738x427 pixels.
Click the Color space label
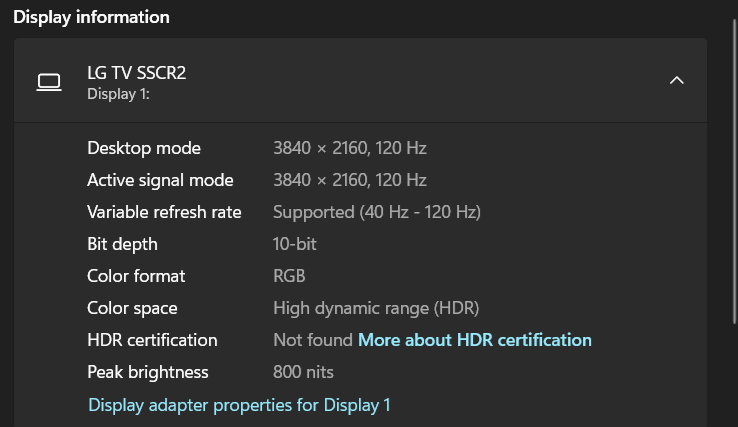coord(132,308)
